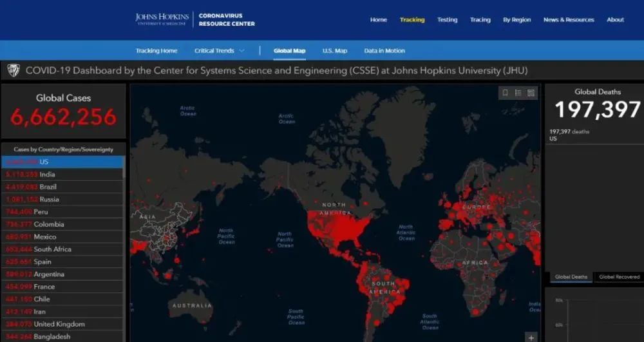Open the Testing page in navigation

447,19
